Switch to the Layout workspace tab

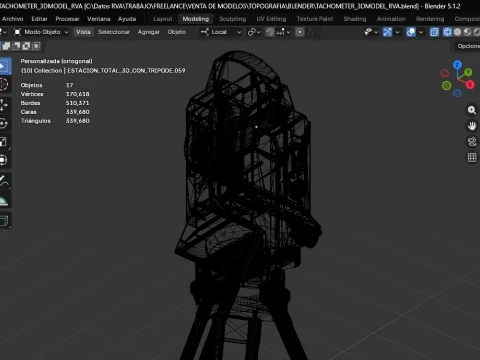click(x=163, y=19)
